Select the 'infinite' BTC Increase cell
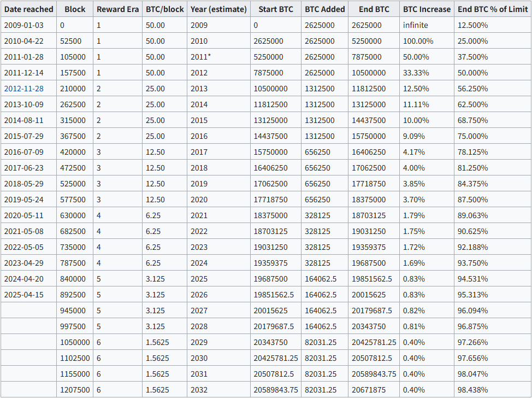The height and width of the screenshot is (398, 532). pyautogui.click(x=416, y=25)
